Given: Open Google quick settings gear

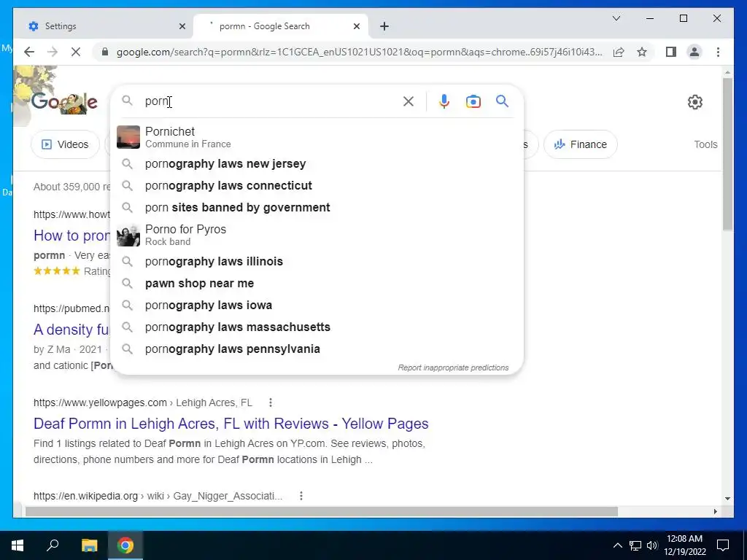Looking at the screenshot, I should 695,102.
